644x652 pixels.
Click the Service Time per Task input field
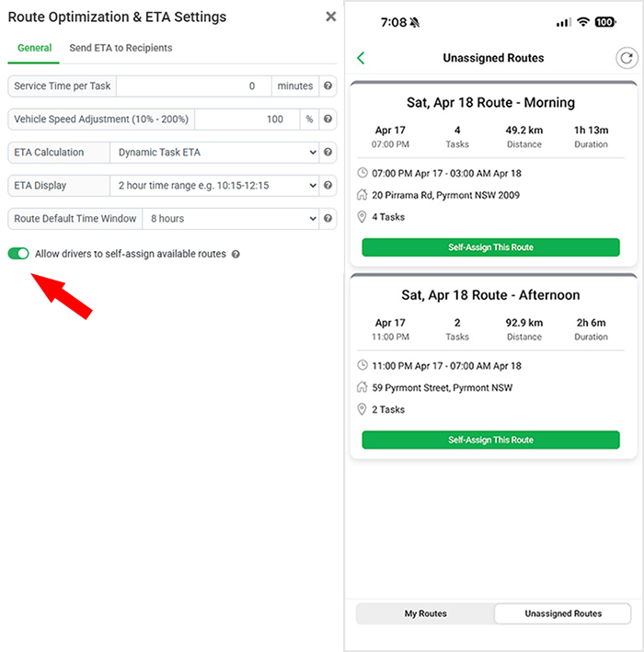point(194,86)
